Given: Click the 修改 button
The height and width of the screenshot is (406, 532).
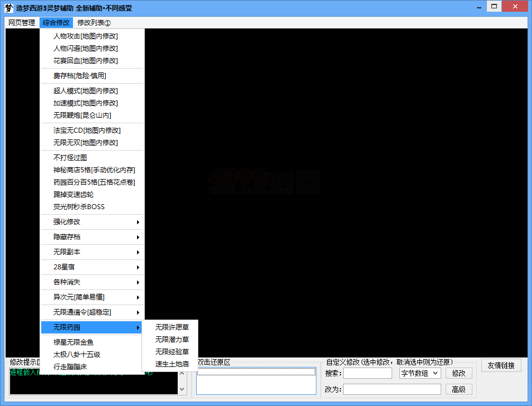Looking at the screenshot, I should (x=458, y=373).
